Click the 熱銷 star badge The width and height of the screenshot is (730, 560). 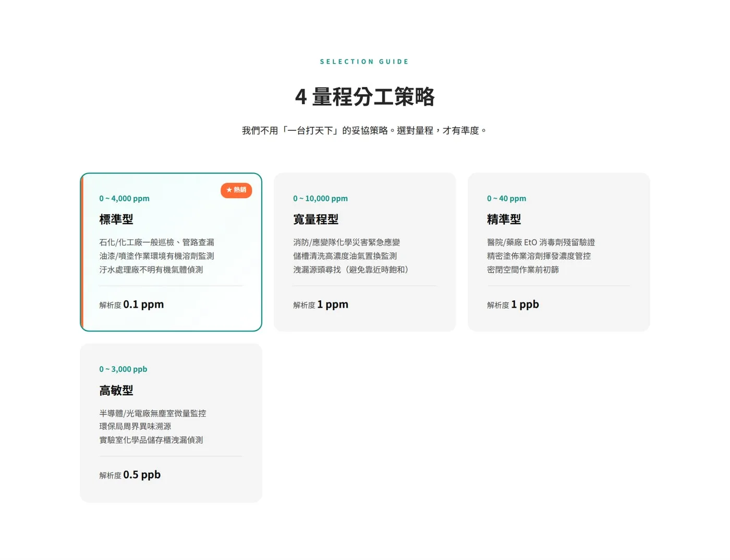tap(236, 190)
